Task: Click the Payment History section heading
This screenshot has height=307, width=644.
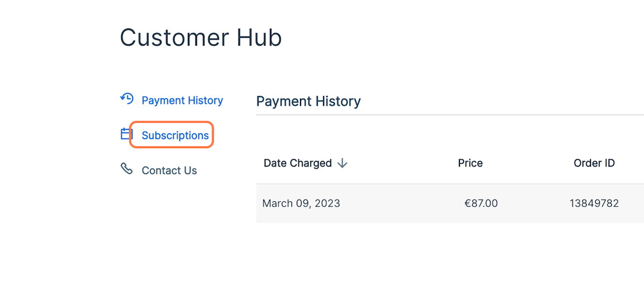Action: 309,101
